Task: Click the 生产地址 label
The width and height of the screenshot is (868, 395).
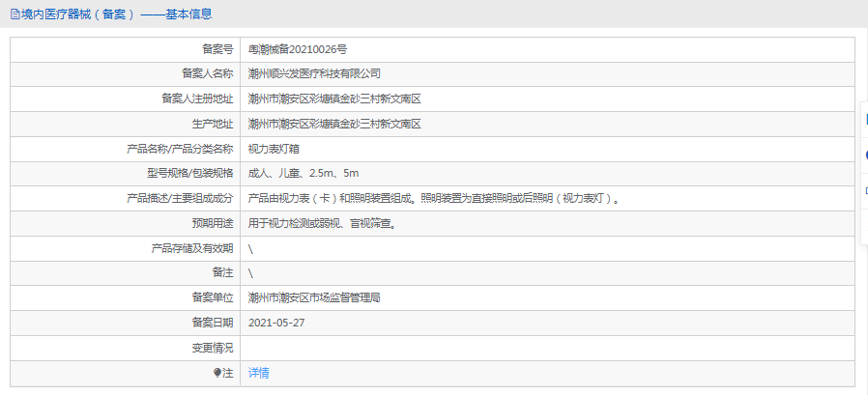Action: pos(213,124)
